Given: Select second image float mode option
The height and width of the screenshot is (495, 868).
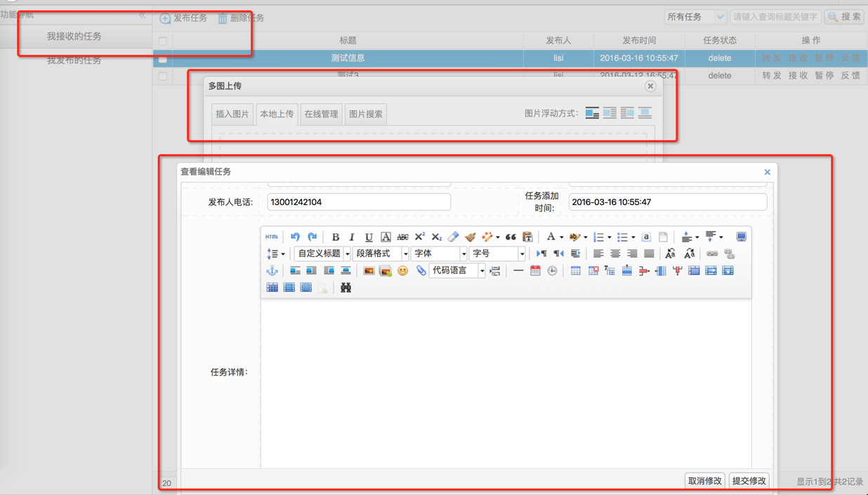Looking at the screenshot, I should tap(610, 113).
